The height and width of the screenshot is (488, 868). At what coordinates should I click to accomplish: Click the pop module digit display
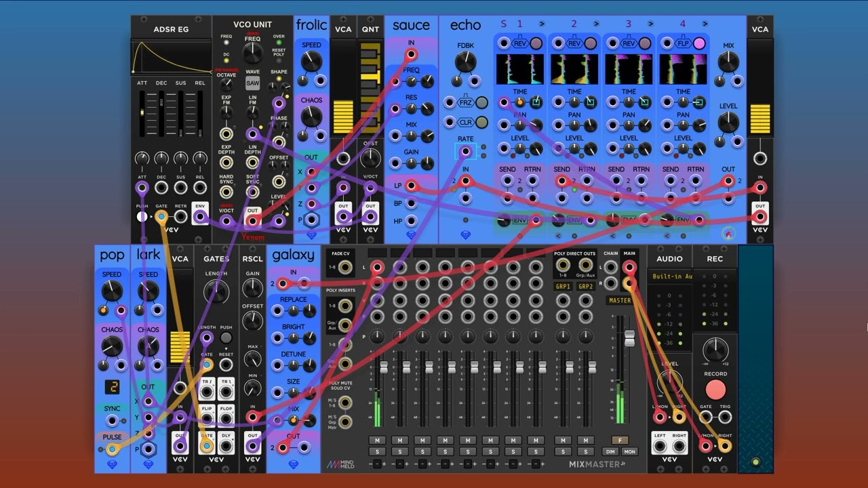click(112, 387)
